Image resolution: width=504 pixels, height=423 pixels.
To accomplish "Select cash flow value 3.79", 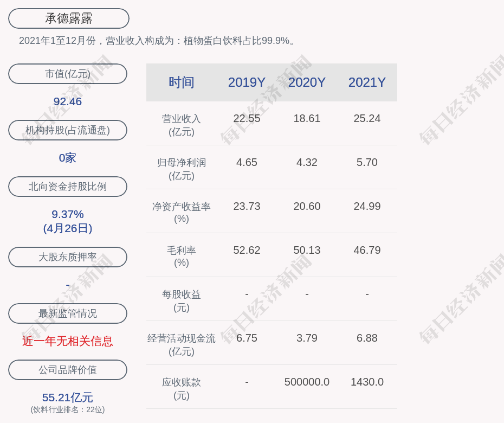I will pos(307,338).
